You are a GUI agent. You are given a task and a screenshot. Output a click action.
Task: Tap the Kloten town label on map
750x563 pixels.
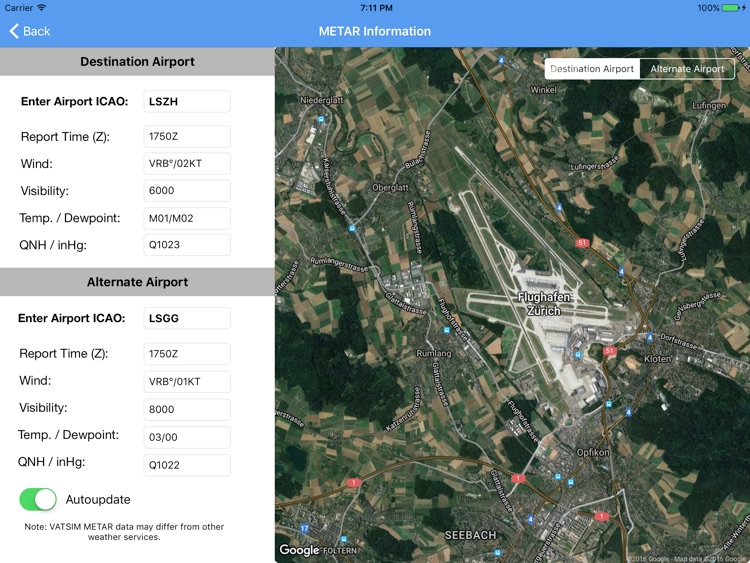658,359
